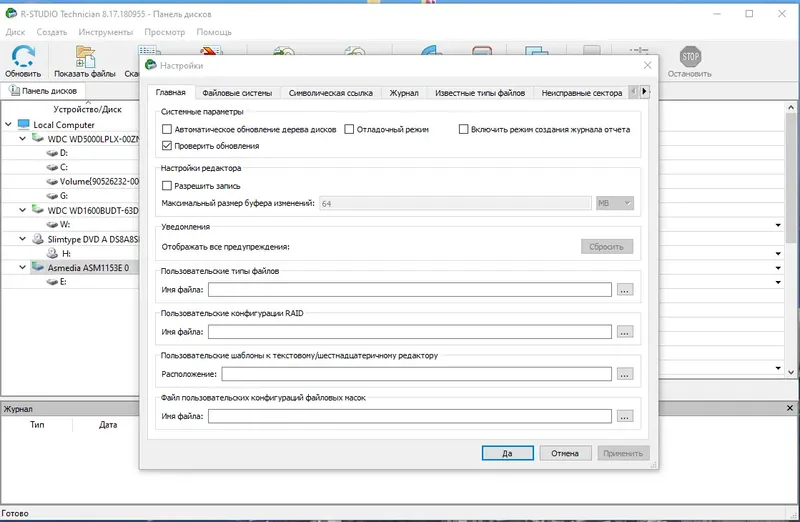Enable Включить режим создания журнала отчета
This screenshot has height=522, width=800.
[x=463, y=129]
